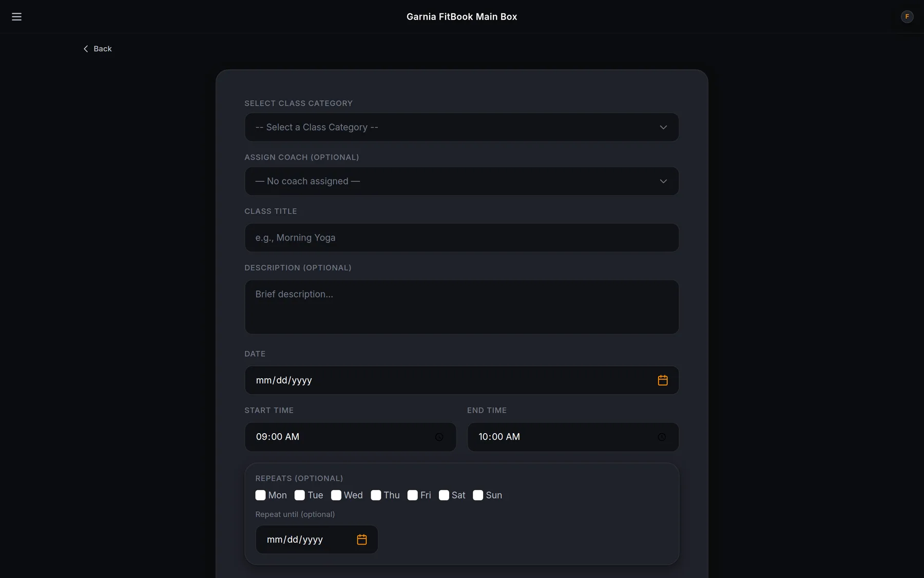Image resolution: width=924 pixels, height=578 pixels.
Task: Check the Tue repeat checkbox
Action: [x=300, y=495]
